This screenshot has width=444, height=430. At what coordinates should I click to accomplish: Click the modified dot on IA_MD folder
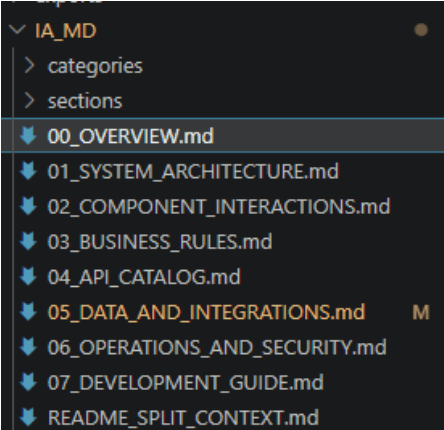(421, 30)
